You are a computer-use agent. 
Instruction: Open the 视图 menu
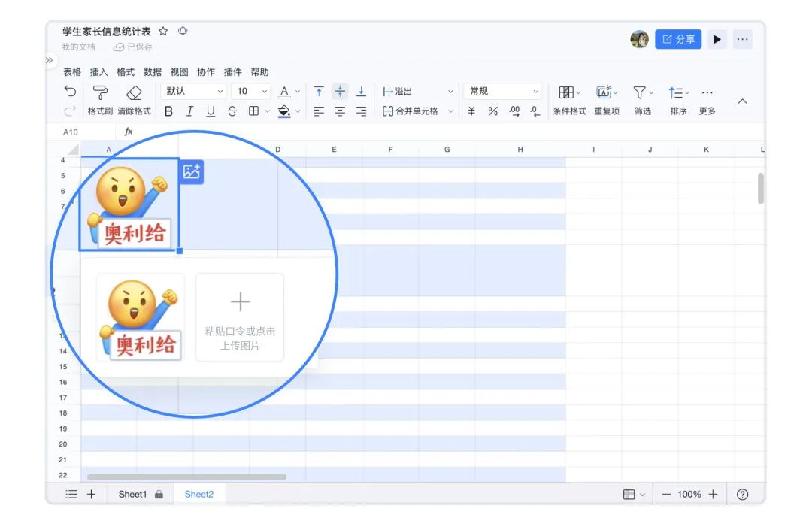click(x=179, y=72)
